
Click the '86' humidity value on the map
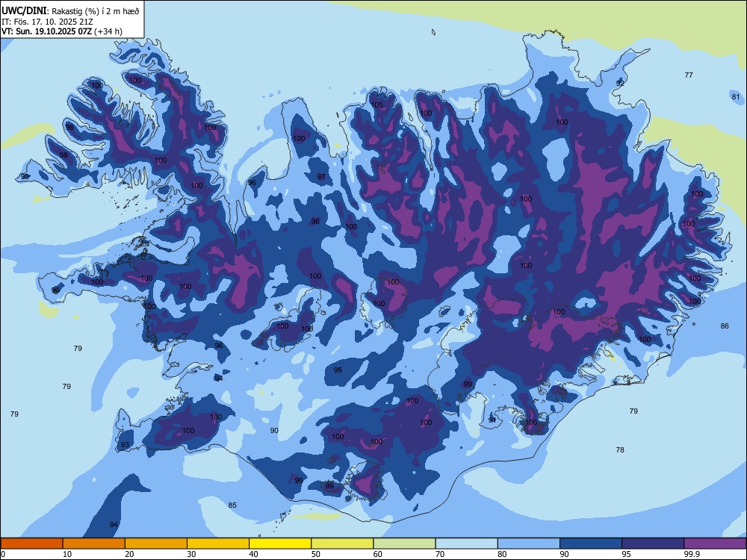click(x=725, y=326)
